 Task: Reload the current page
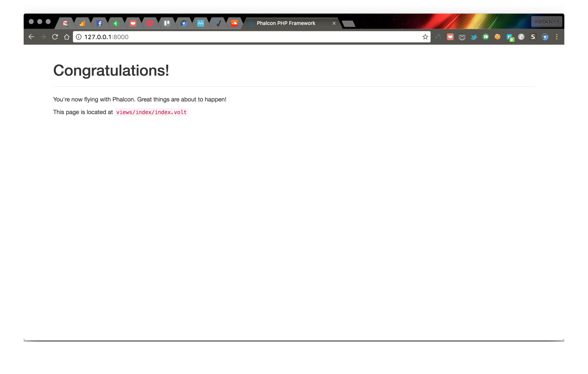[55, 37]
